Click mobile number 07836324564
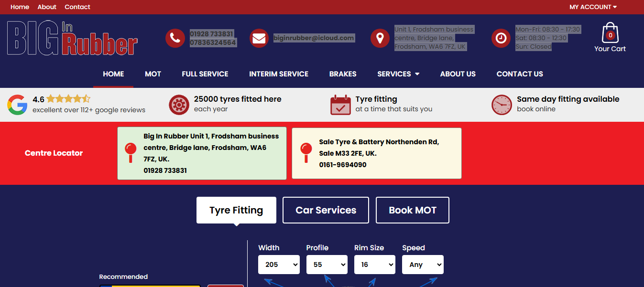 pos(213,43)
